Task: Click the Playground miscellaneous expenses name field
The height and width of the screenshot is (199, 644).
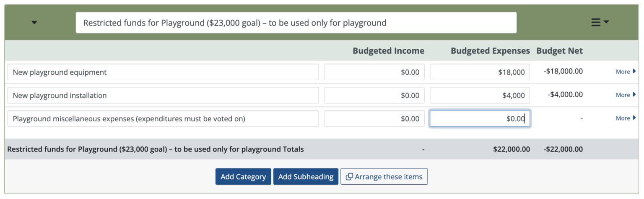Action: point(163,119)
